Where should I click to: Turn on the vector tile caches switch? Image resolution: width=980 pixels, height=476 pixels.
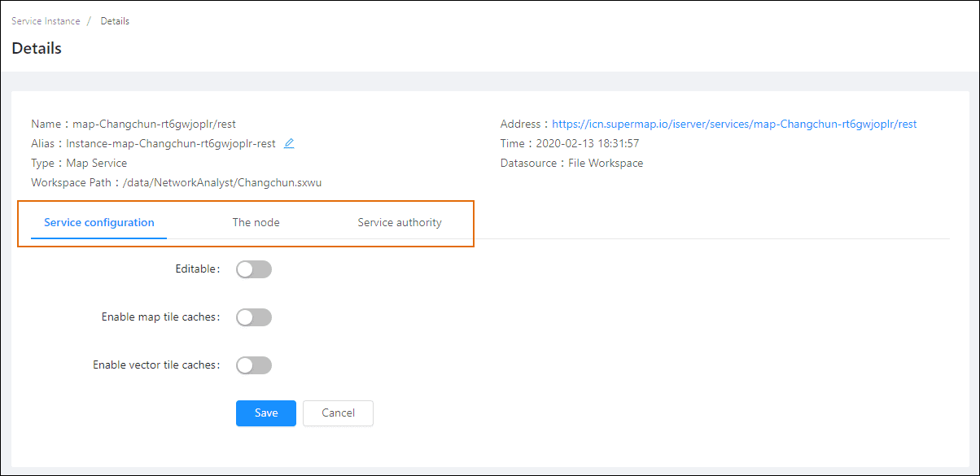point(253,365)
